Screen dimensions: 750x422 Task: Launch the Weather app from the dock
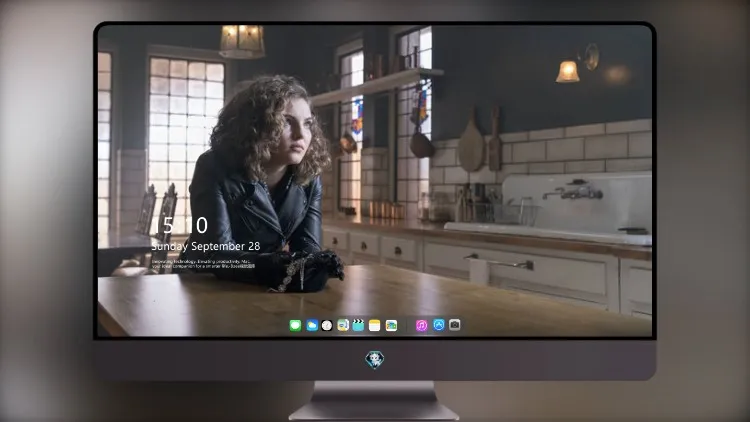pos(312,326)
